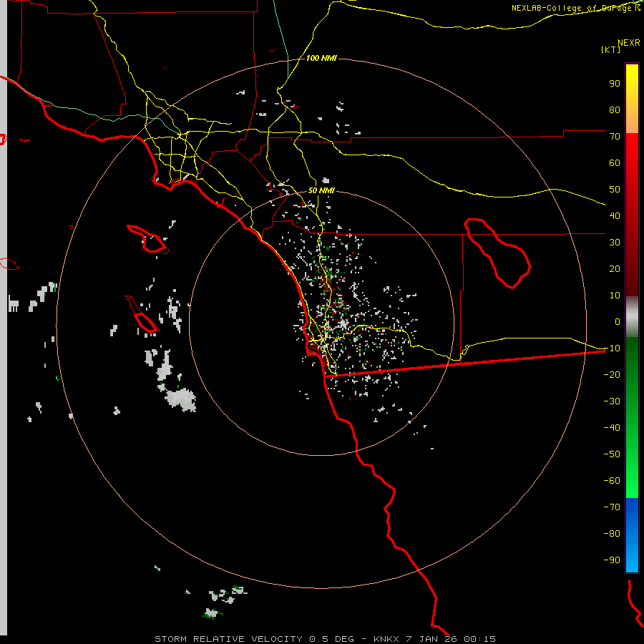
Task: Click the 0 scale label
Action: [618, 321]
